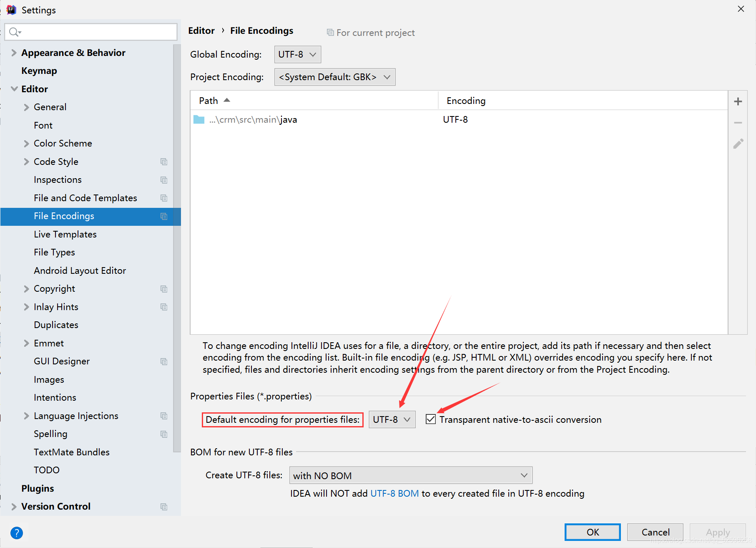
Task: Click project-level icon beside File Encodings
Action: tap(164, 216)
